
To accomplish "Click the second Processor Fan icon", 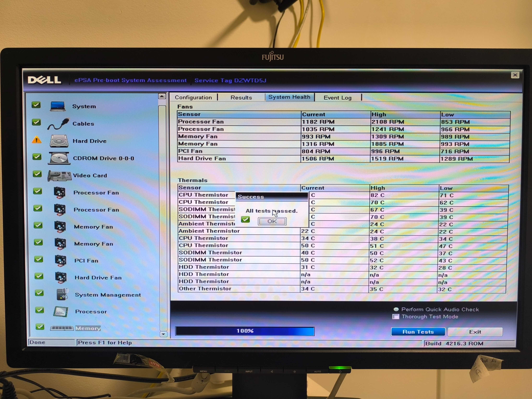I will click(x=60, y=210).
